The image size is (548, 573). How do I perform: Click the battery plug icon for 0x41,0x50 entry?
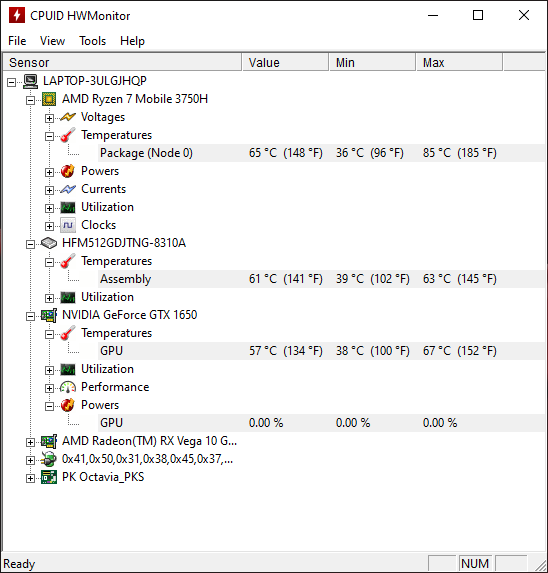[49, 459]
